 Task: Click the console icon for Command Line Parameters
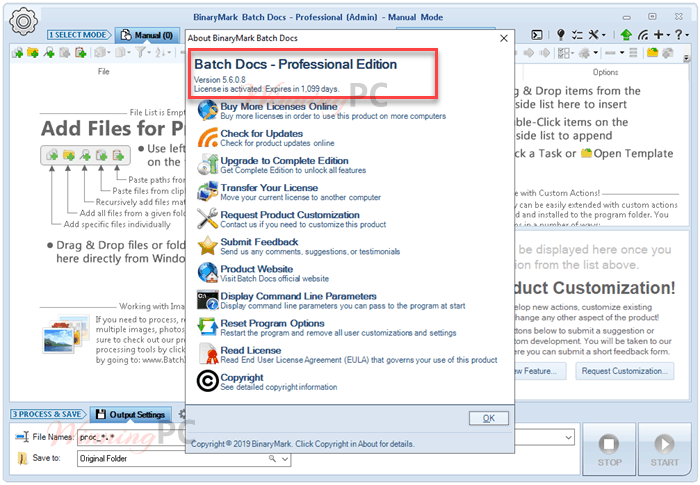[x=208, y=300]
